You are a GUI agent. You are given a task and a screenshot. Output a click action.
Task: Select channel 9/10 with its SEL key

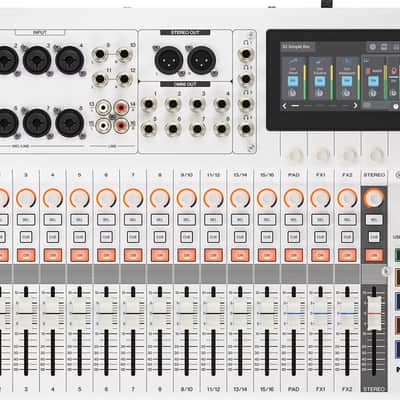click(187, 220)
